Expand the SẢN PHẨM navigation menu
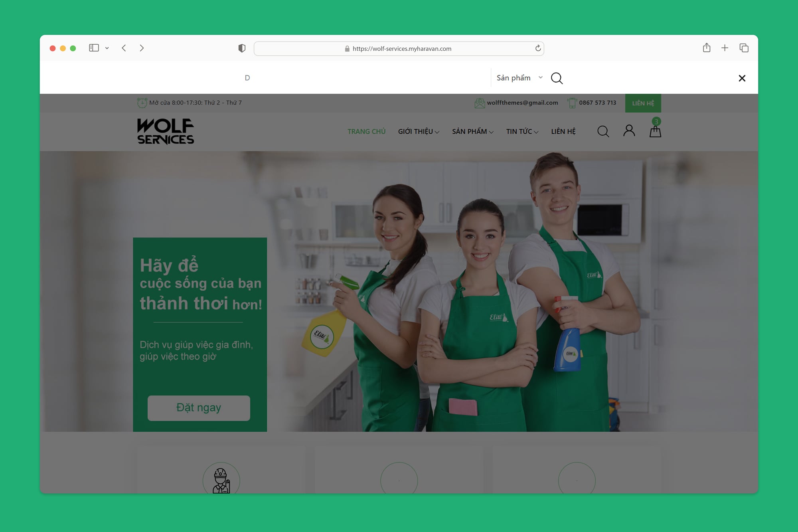The height and width of the screenshot is (532, 798). pyautogui.click(x=472, y=132)
